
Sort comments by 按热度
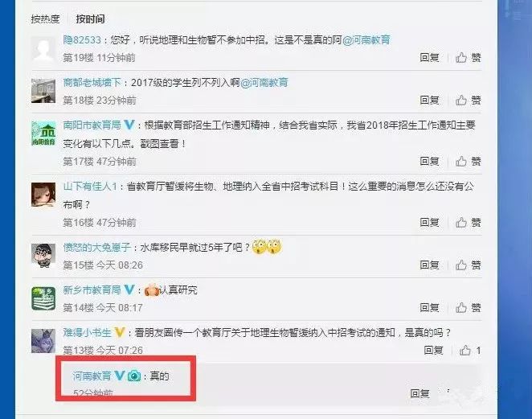click(x=45, y=19)
